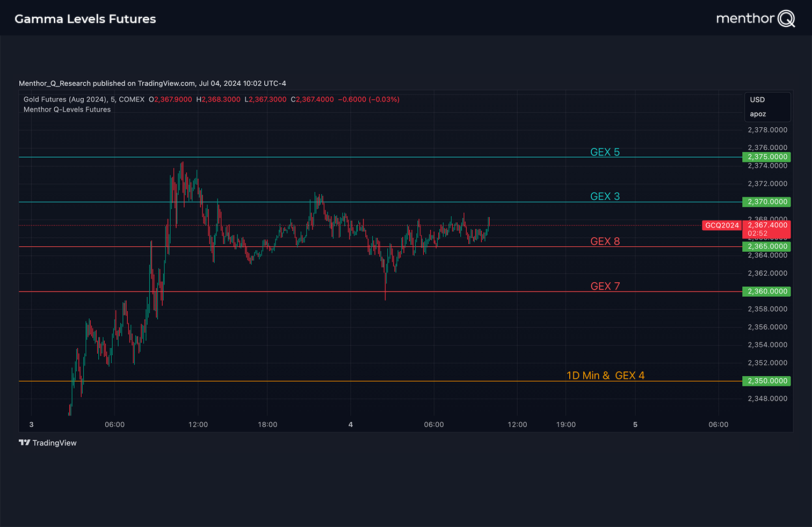Click the TradingView logo icon

tap(24, 443)
